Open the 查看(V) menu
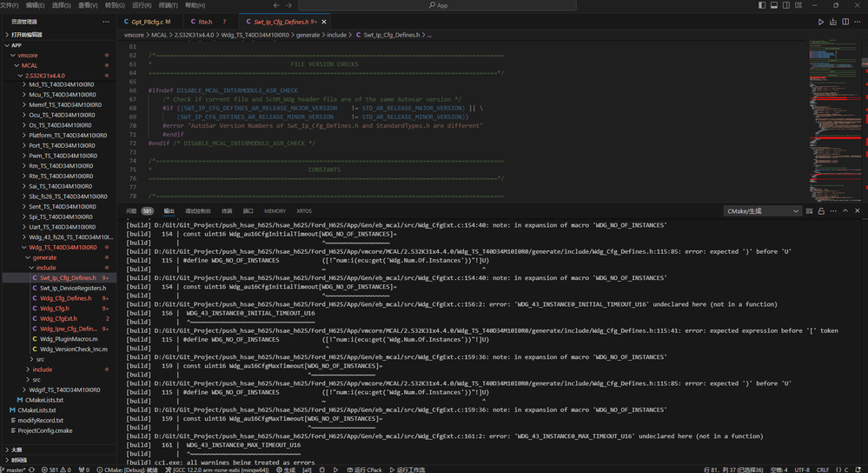The height and width of the screenshot is (473, 868). click(x=88, y=5)
